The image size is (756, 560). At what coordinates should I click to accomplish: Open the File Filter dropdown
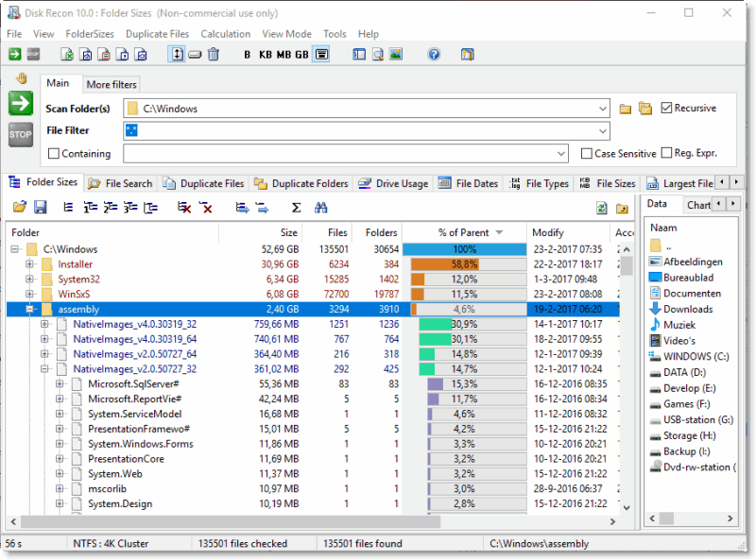[602, 130]
